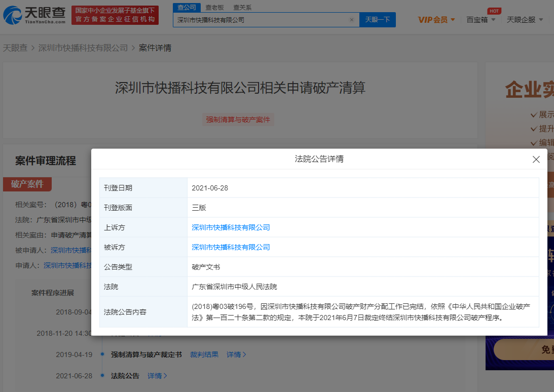Screen dimensions: 554x392
Task: Click the red 破产案件 label
Action: [27, 184]
